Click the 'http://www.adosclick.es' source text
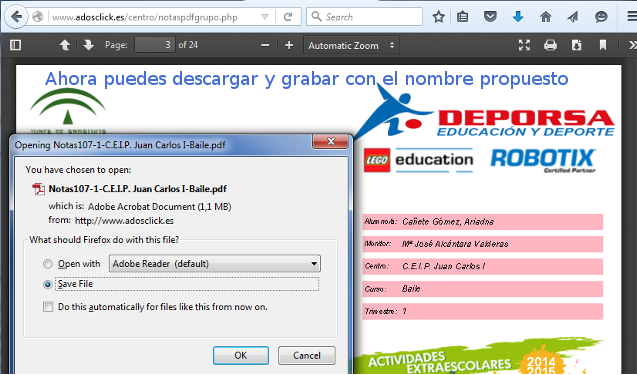This screenshot has width=637, height=375. [124, 221]
